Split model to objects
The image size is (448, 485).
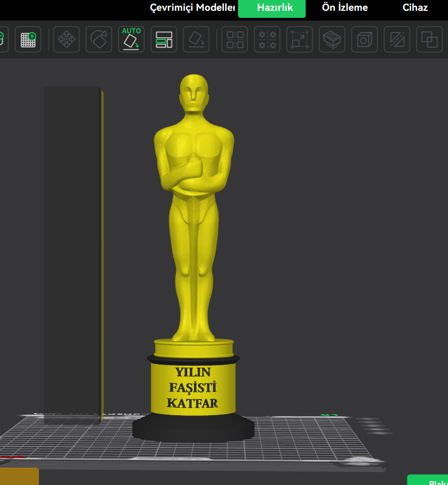tap(235, 39)
